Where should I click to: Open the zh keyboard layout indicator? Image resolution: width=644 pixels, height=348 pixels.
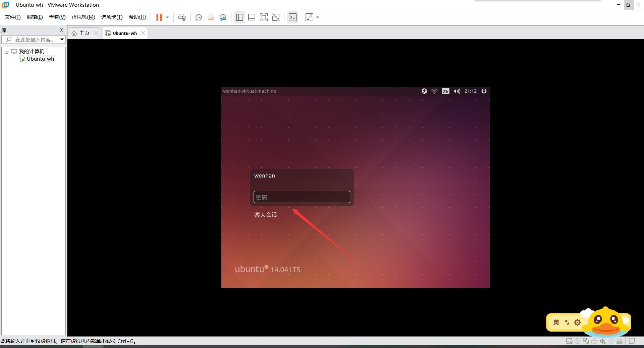[445, 91]
